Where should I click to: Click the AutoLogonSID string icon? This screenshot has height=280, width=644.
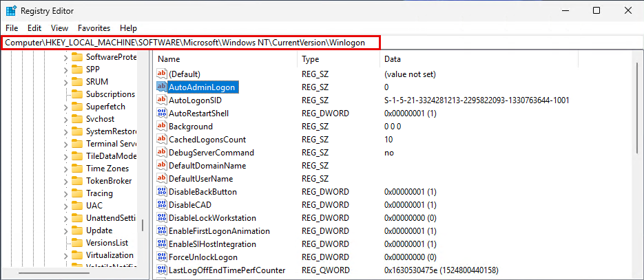coord(162,100)
